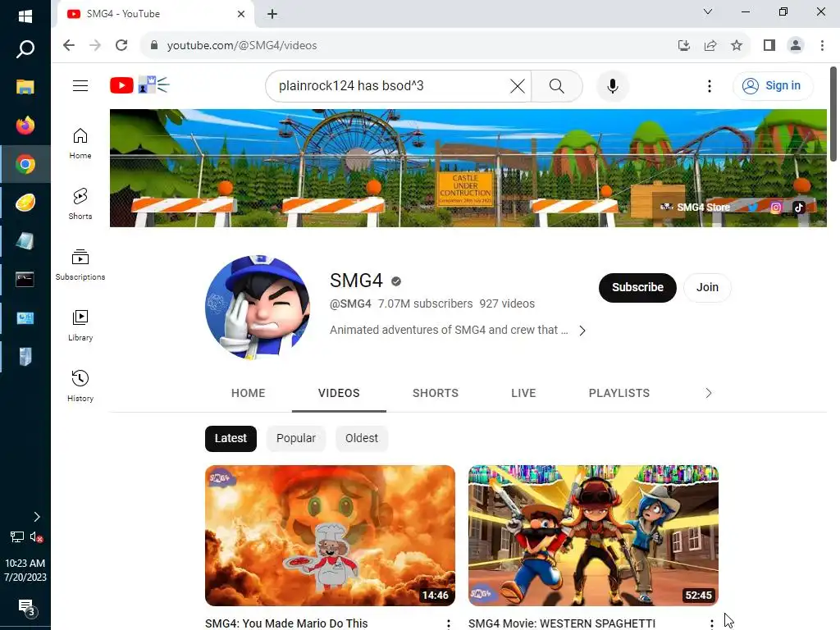Expand channel description arrow
The height and width of the screenshot is (630, 840).
[x=582, y=331]
